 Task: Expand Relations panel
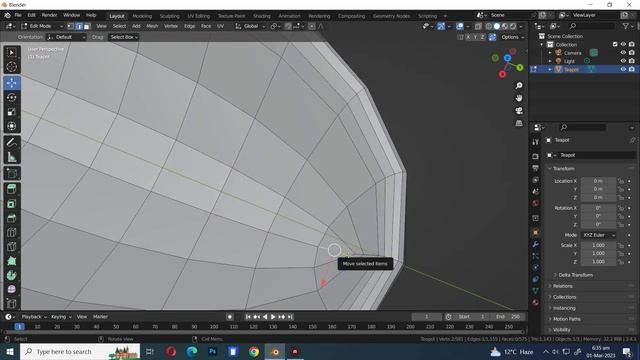562,286
